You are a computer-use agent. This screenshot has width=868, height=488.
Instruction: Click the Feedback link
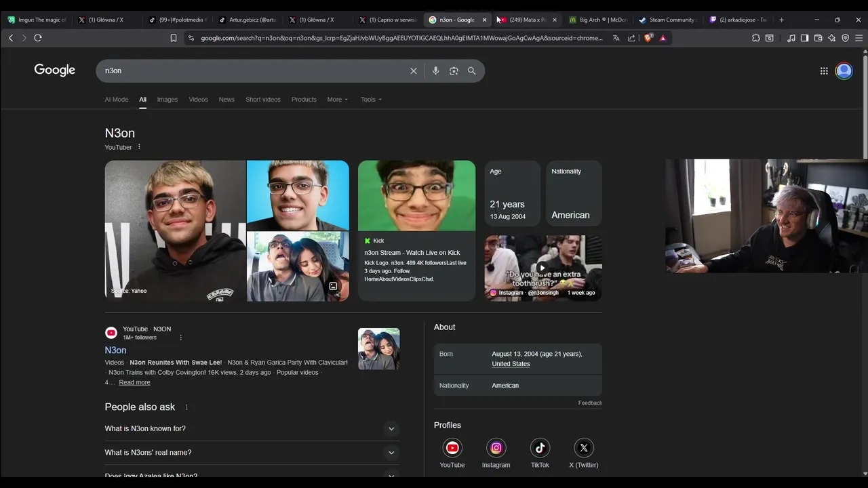pos(590,403)
